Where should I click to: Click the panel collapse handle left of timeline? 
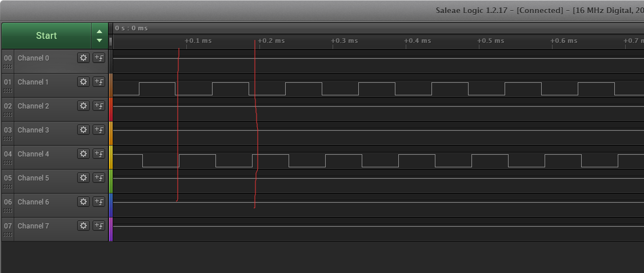coord(110,42)
